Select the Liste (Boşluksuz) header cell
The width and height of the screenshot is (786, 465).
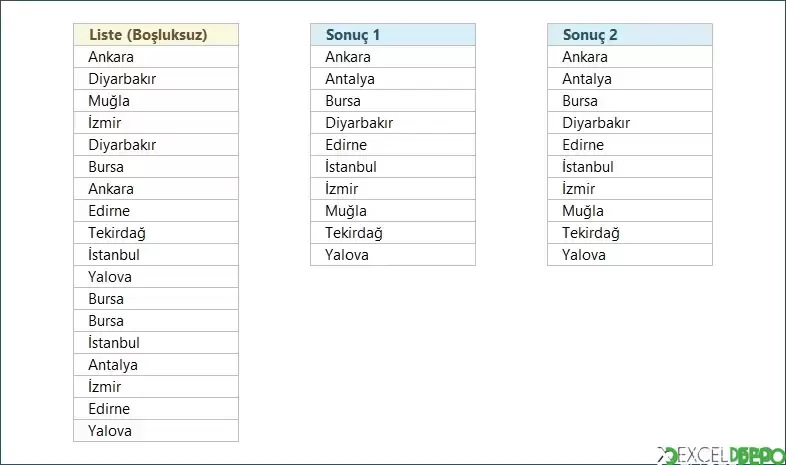point(156,35)
